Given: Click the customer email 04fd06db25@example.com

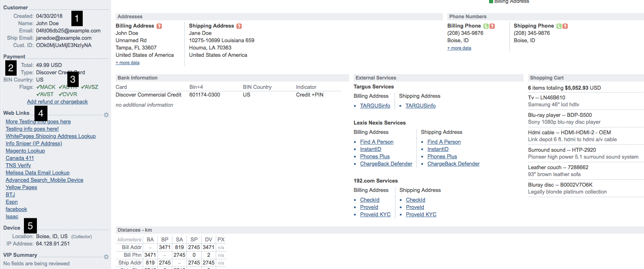Looking at the screenshot, I should click(x=68, y=31).
